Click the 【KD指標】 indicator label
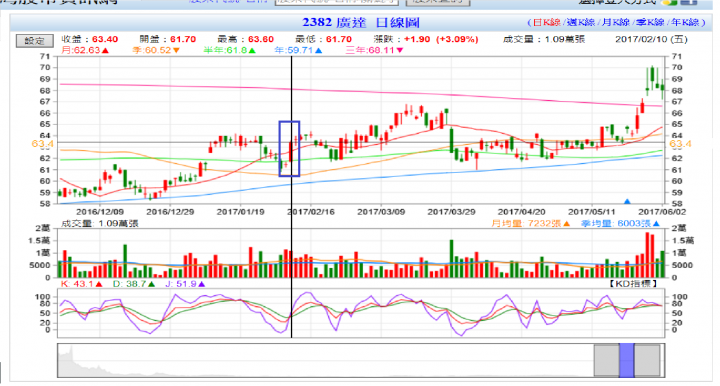720x386 pixels. pos(634,284)
